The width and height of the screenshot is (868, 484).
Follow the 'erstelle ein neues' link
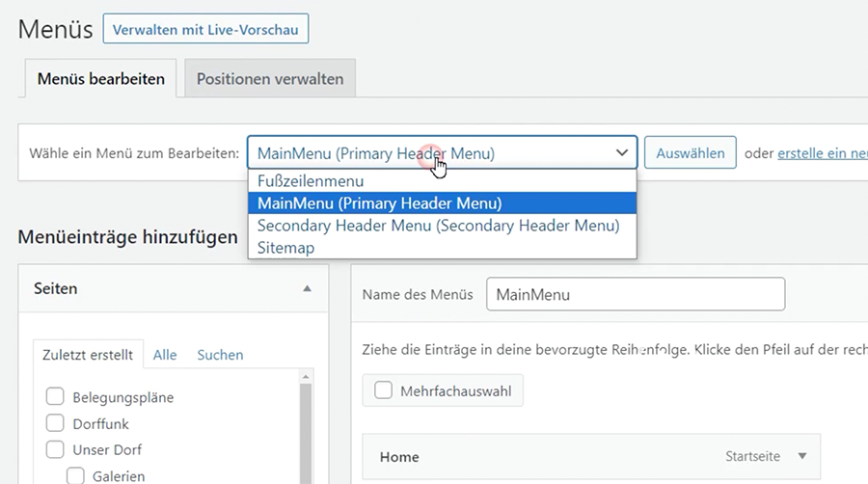tap(822, 153)
